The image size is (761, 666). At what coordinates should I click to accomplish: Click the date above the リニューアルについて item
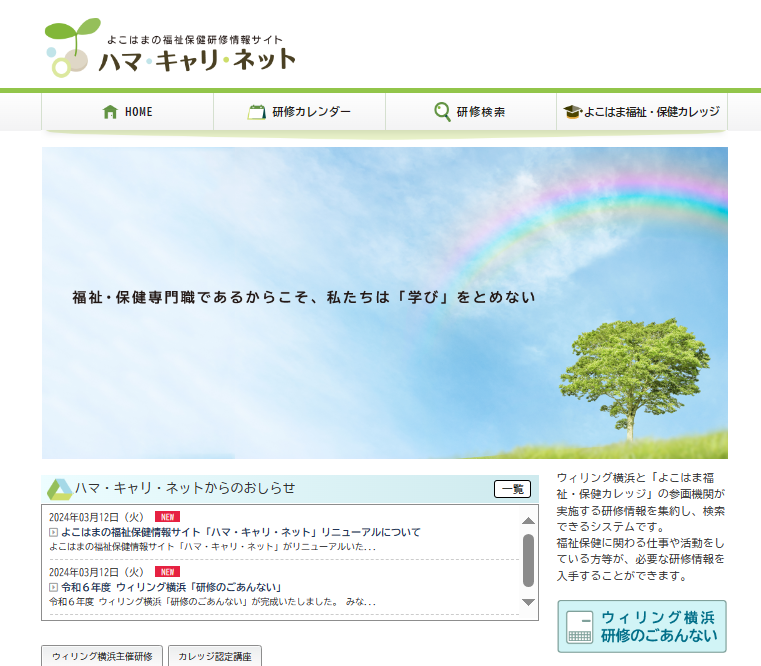pyautogui.click(x=96, y=517)
